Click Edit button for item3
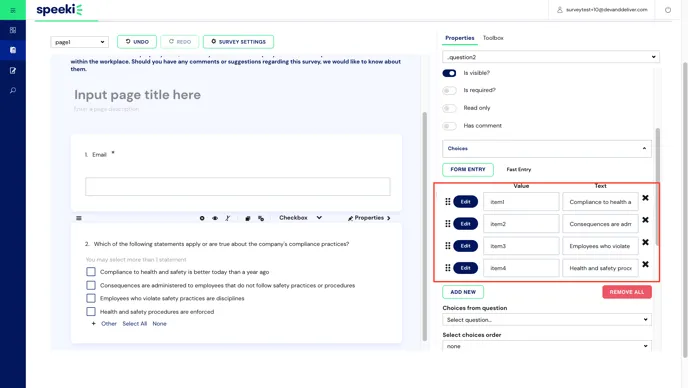Image resolution: width=688 pixels, height=388 pixels. point(466,246)
